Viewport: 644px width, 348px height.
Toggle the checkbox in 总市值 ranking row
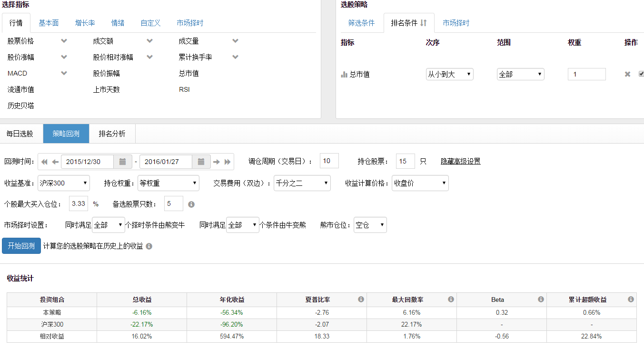pyautogui.click(x=641, y=74)
